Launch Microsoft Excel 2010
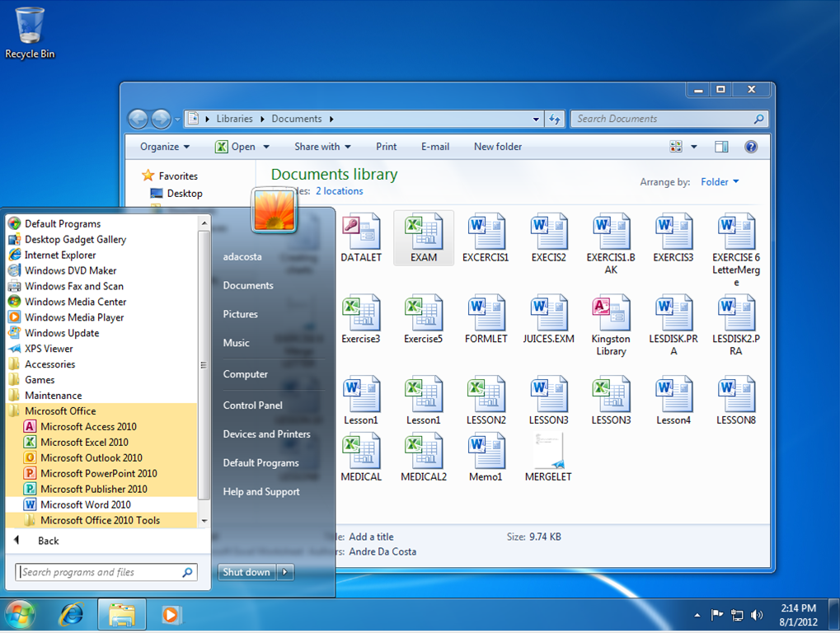The image size is (840, 633). coord(84,442)
